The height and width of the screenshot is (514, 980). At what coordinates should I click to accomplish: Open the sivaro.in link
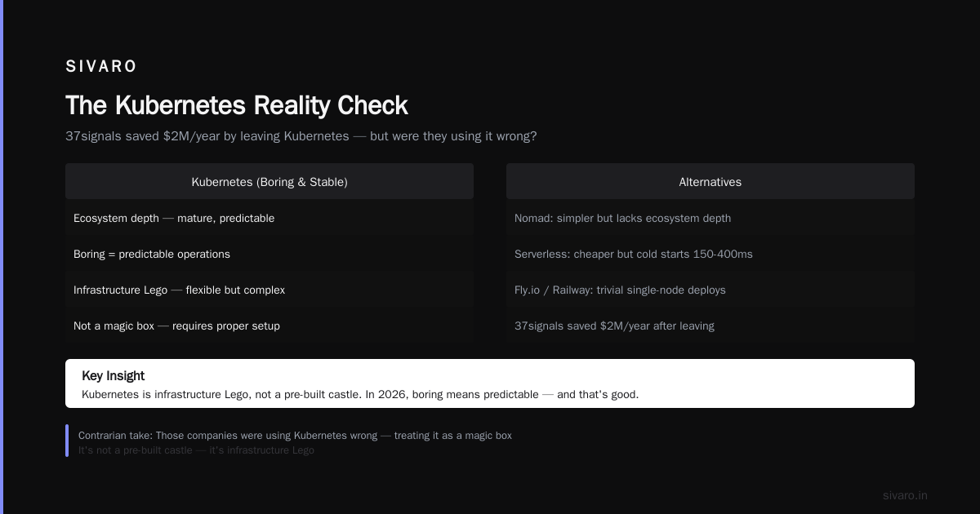click(x=905, y=495)
